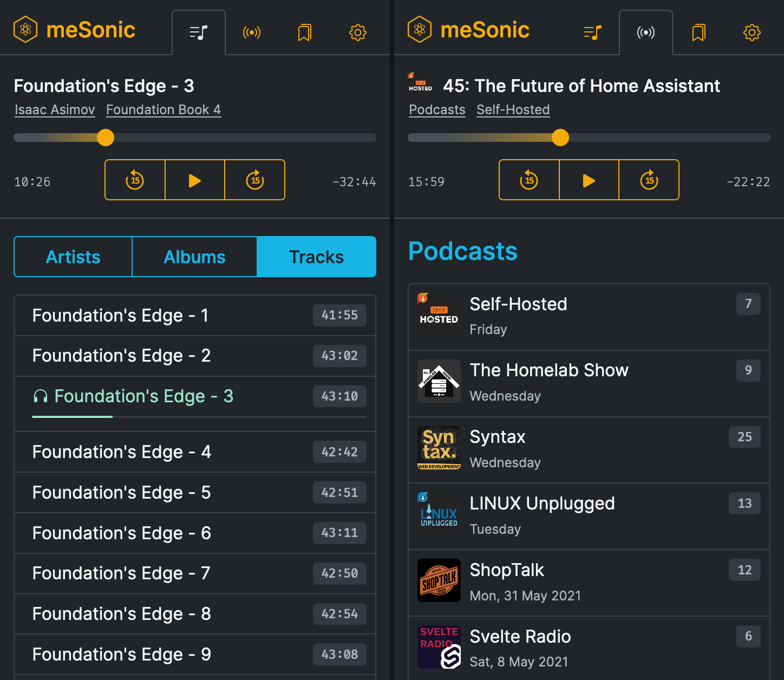This screenshot has height=680, width=784.
Task: Open the Syntax podcast title
Action: (x=498, y=437)
